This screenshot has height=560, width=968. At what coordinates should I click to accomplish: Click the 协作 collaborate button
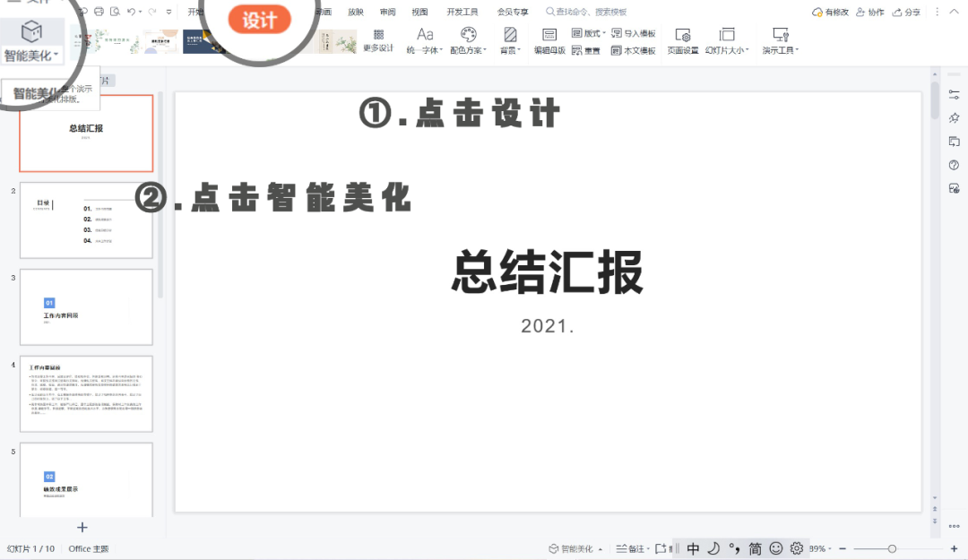click(x=870, y=13)
